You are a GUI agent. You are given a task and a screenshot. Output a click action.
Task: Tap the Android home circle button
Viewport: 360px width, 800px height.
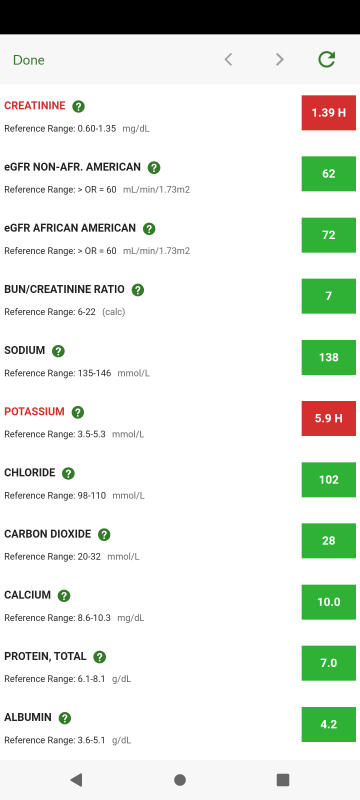click(x=179, y=780)
